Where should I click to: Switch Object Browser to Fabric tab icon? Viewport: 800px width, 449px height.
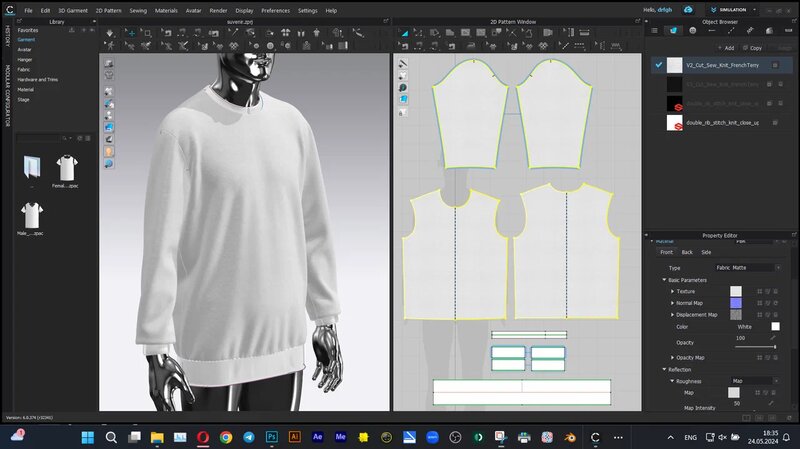pos(673,31)
